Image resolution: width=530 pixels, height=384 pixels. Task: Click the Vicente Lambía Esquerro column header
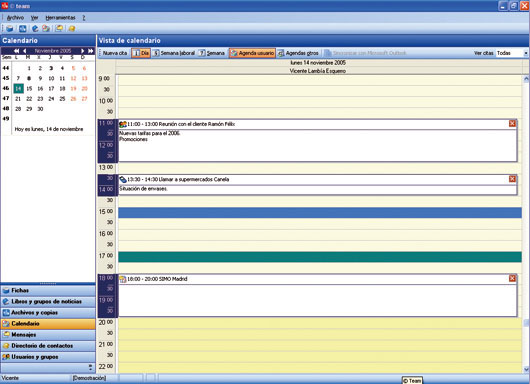pos(318,71)
